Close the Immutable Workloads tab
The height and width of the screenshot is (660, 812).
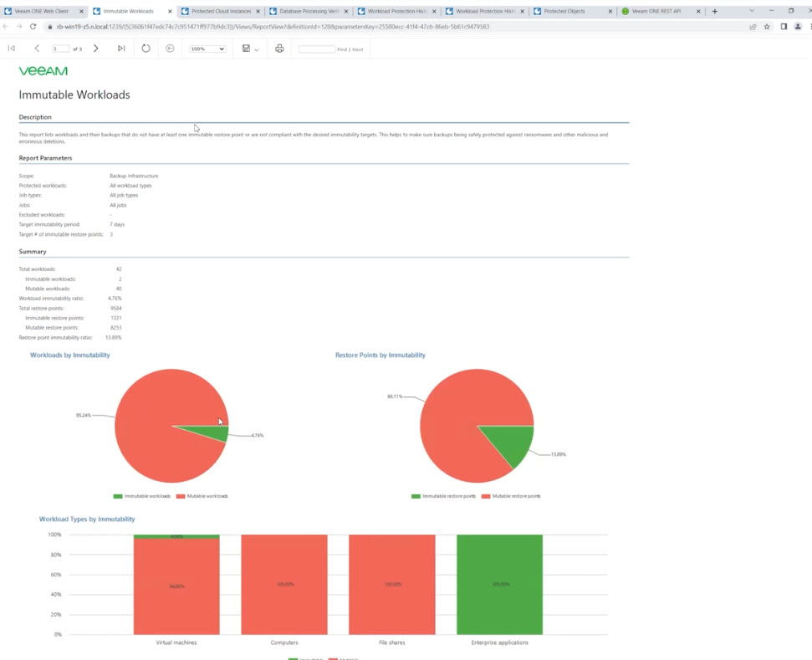tap(169, 11)
